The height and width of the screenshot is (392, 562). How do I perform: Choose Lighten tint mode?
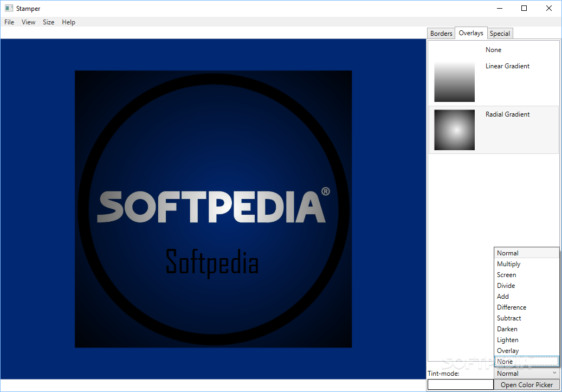527,339
